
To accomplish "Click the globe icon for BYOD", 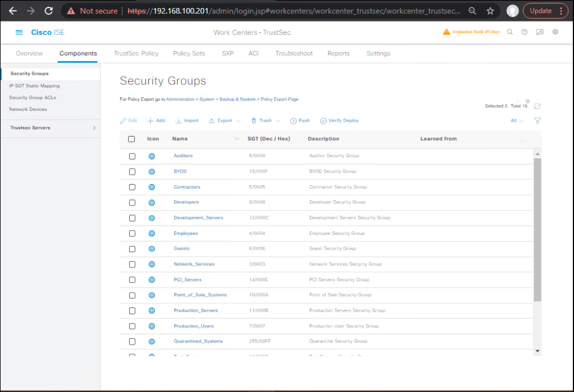I will tap(152, 171).
